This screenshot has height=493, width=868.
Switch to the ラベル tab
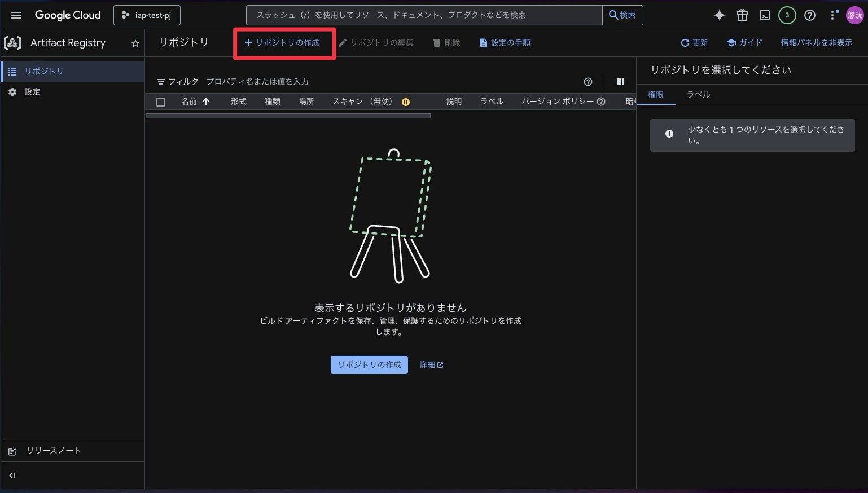tap(698, 95)
